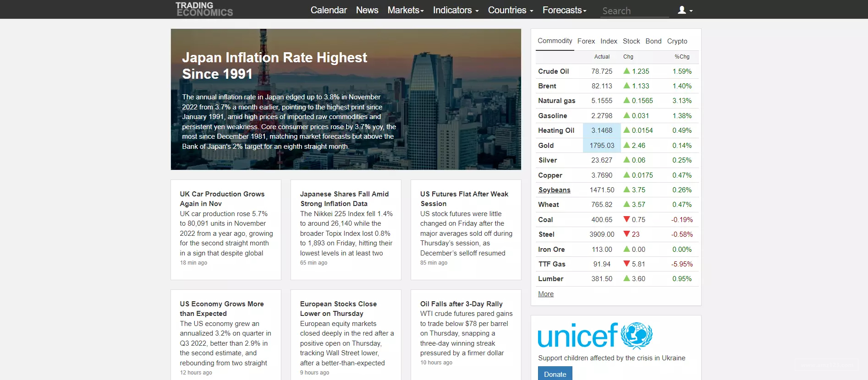
Task: Focus the Search input field
Action: [x=634, y=11]
